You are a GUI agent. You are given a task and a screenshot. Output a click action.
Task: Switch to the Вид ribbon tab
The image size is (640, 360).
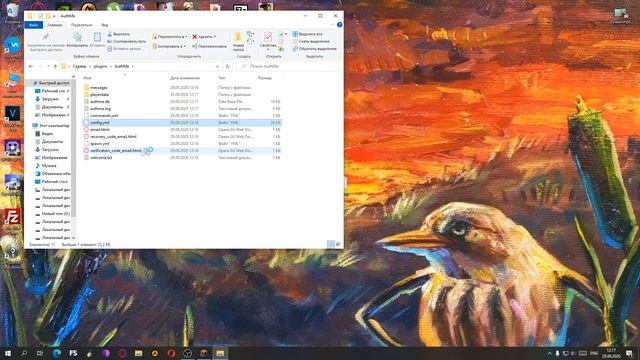[105, 25]
